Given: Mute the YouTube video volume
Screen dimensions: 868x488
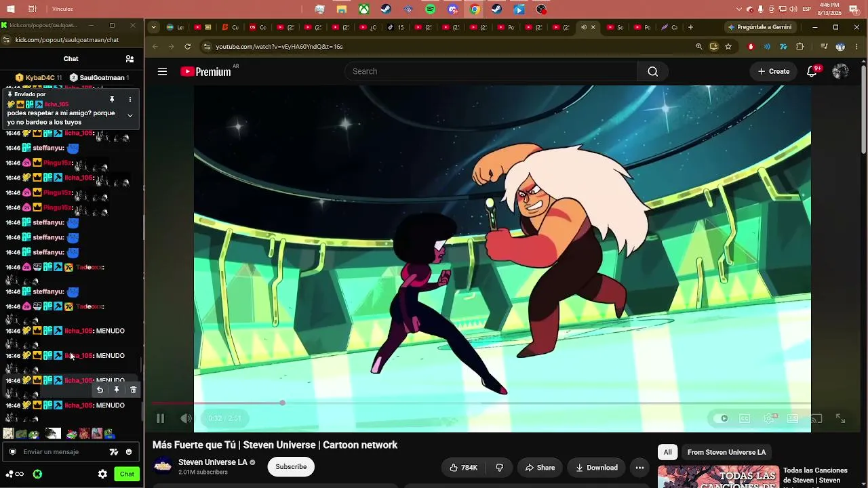Looking at the screenshot, I should 186,418.
